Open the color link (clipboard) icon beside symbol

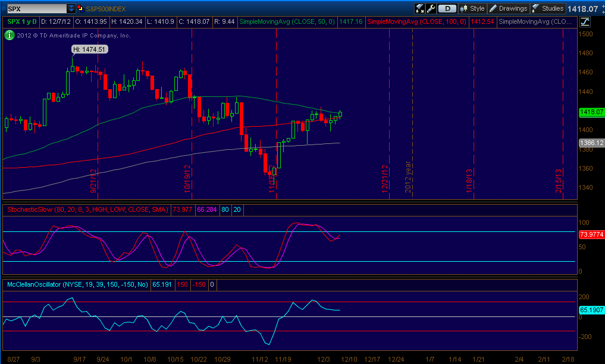pyautogui.click(x=80, y=8)
